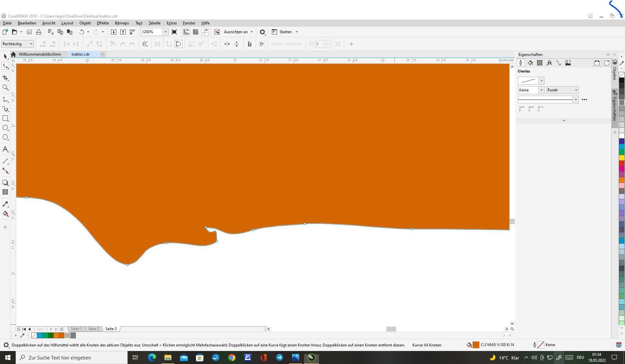Open Google Chrome from the taskbar

coord(231,357)
